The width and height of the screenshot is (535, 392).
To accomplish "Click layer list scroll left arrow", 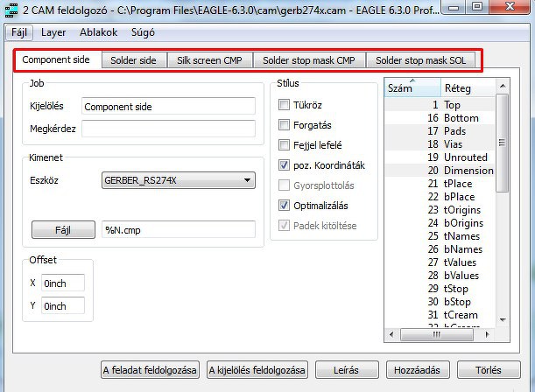I will point(391,334).
